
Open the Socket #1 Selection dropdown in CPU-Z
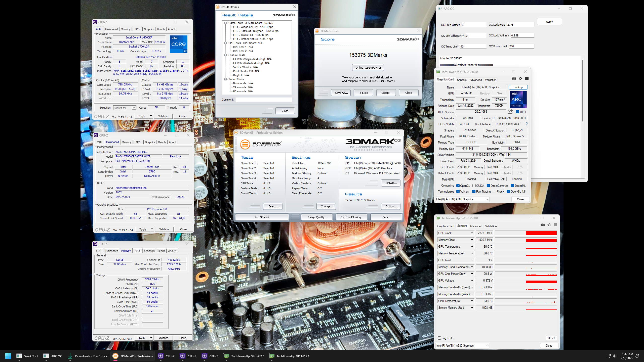[x=125, y=108]
